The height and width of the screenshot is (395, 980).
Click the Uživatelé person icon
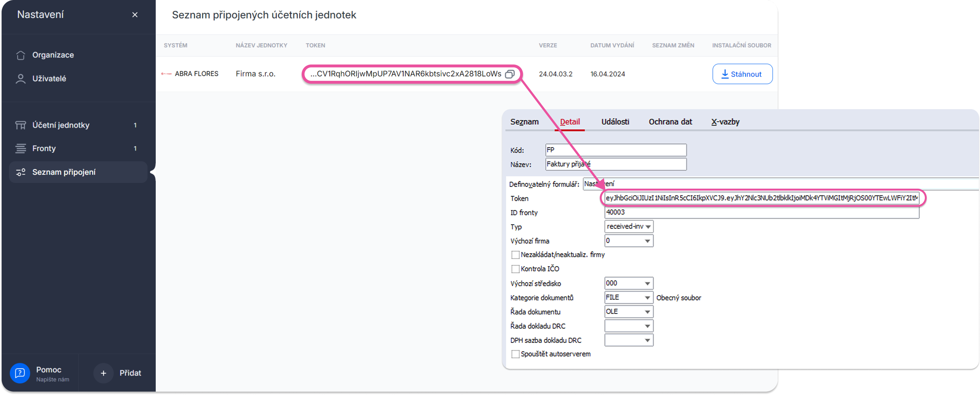21,79
